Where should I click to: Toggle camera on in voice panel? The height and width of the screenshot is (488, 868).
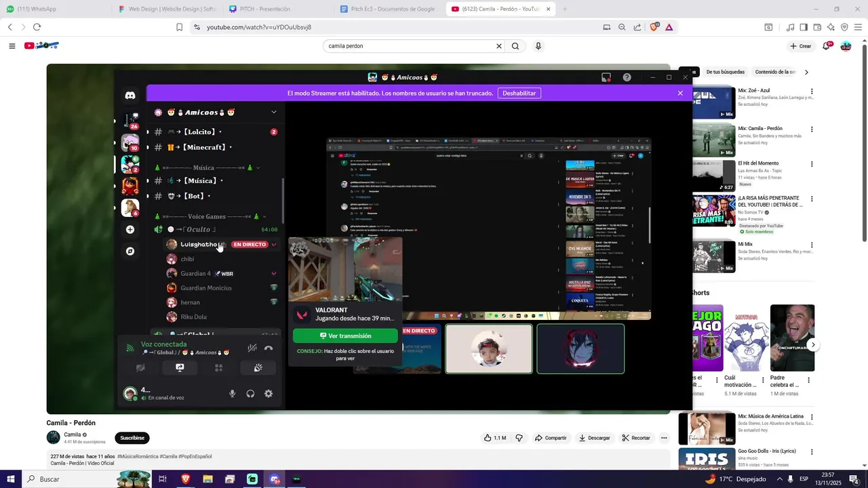[140, 368]
